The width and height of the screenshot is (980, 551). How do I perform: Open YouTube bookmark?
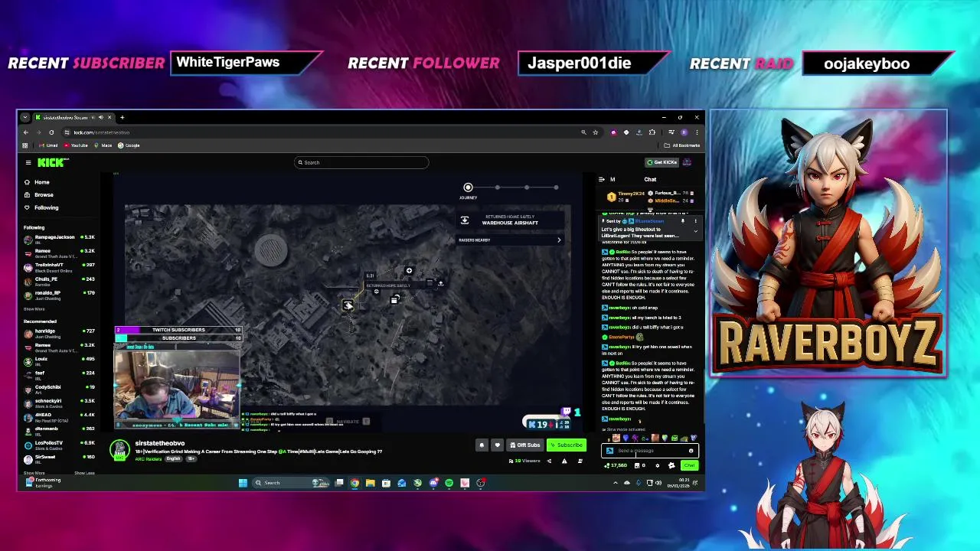click(x=76, y=145)
